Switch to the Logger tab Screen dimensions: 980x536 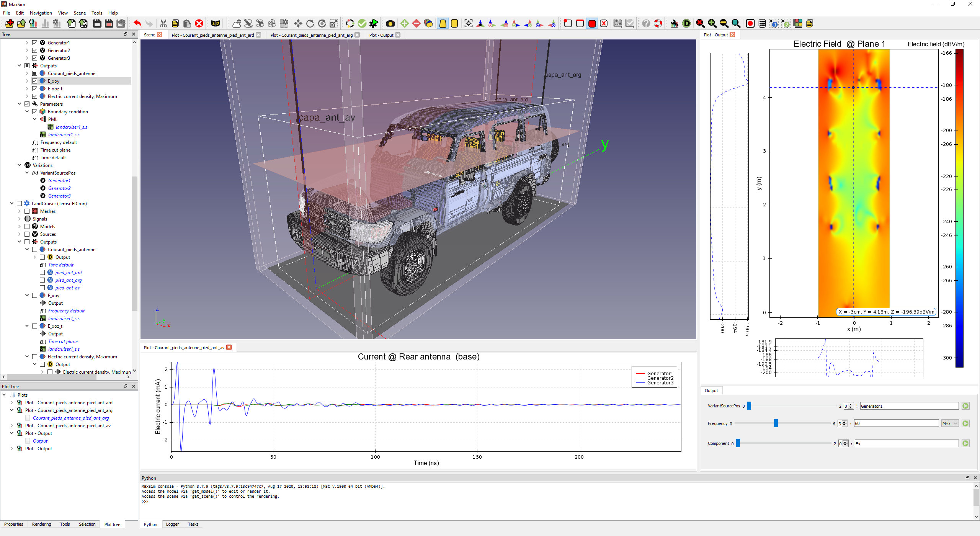172,525
